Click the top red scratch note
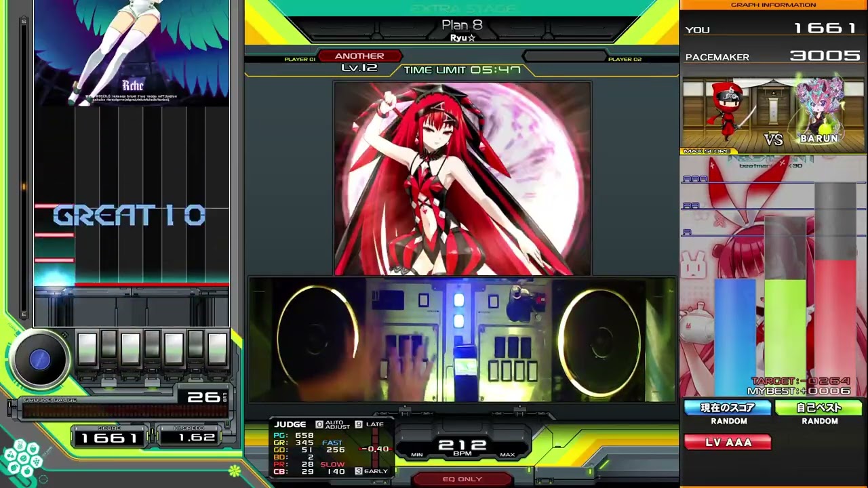The image size is (868, 488). point(54,206)
